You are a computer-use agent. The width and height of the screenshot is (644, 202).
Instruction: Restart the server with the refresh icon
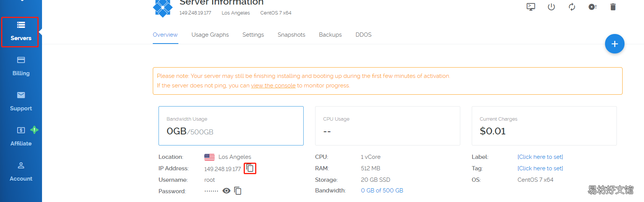coord(572,7)
